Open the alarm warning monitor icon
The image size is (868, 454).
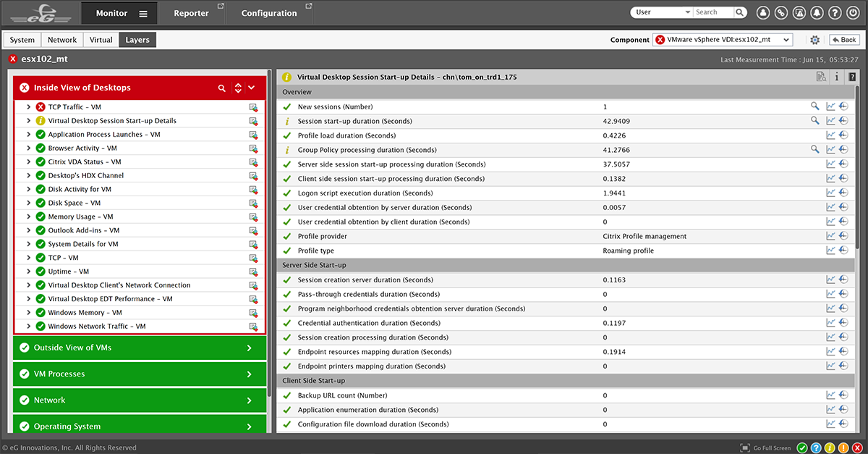click(x=799, y=12)
